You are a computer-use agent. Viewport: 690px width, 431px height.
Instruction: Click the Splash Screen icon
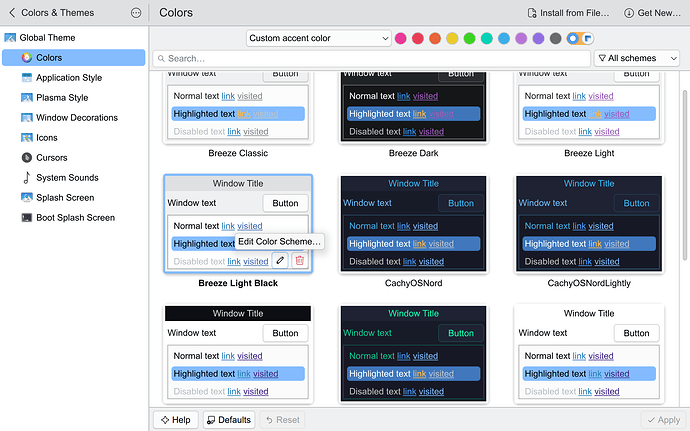click(x=27, y=198)
